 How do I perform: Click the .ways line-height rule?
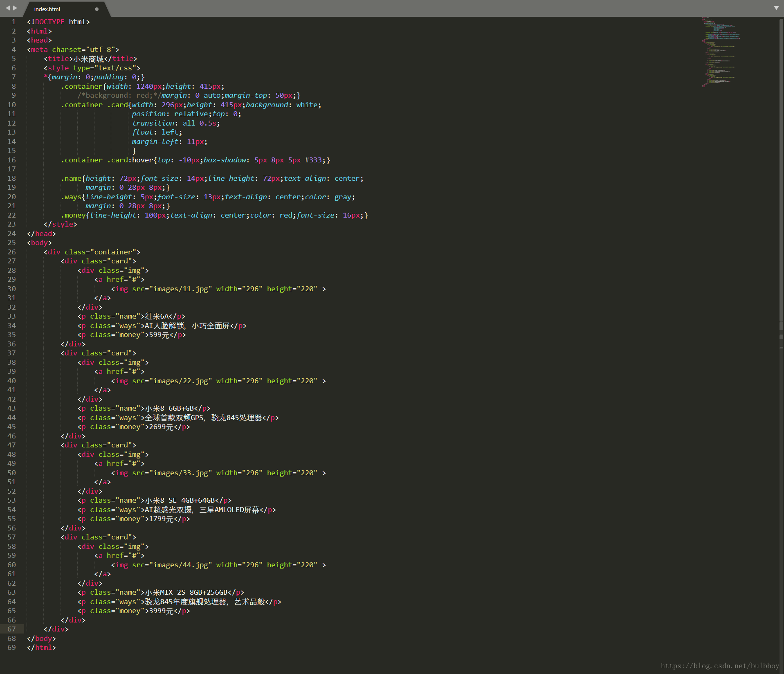208,197
